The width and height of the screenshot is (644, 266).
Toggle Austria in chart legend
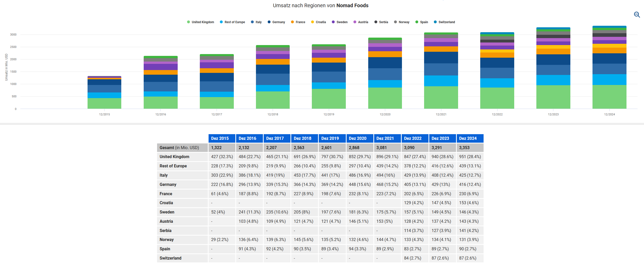(x=361, y=22)
